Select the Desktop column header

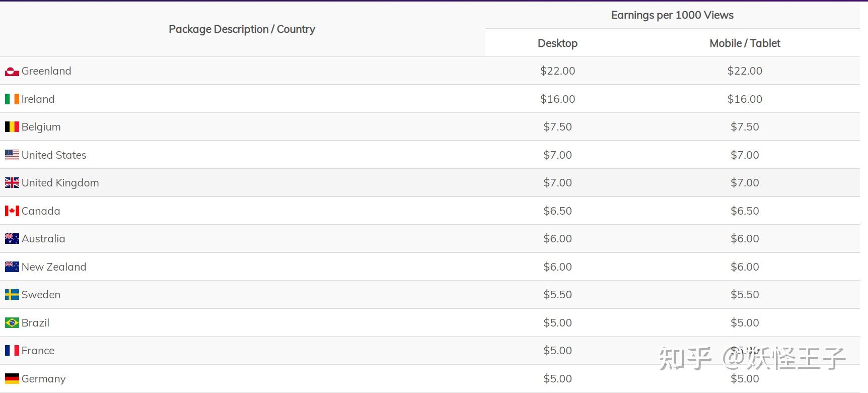click(557, 43)
